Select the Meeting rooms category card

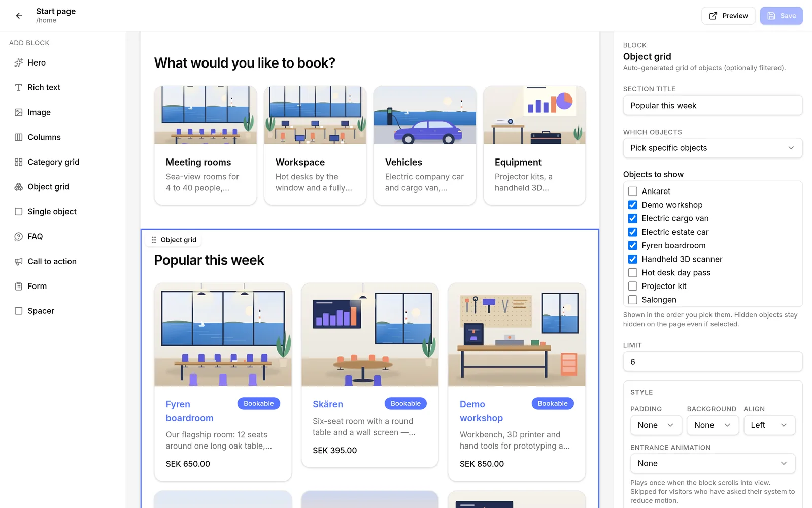click(x=206, y=146)
